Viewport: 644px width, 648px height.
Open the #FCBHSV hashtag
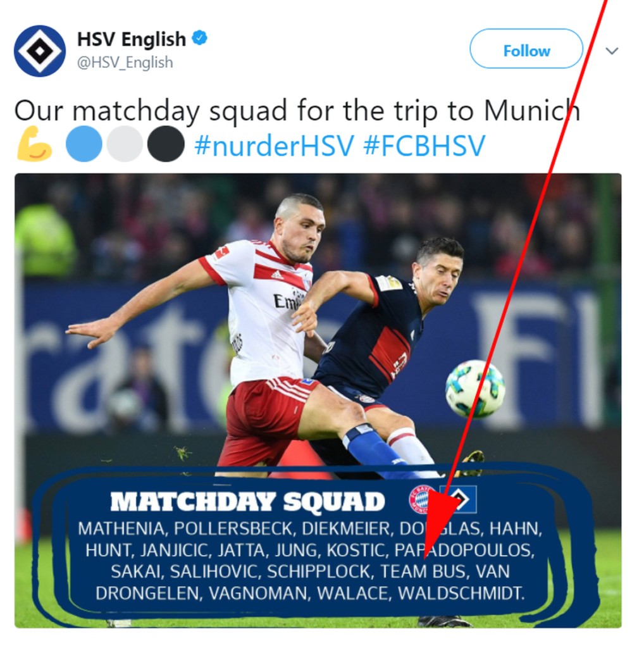click(x=424, y=146)
